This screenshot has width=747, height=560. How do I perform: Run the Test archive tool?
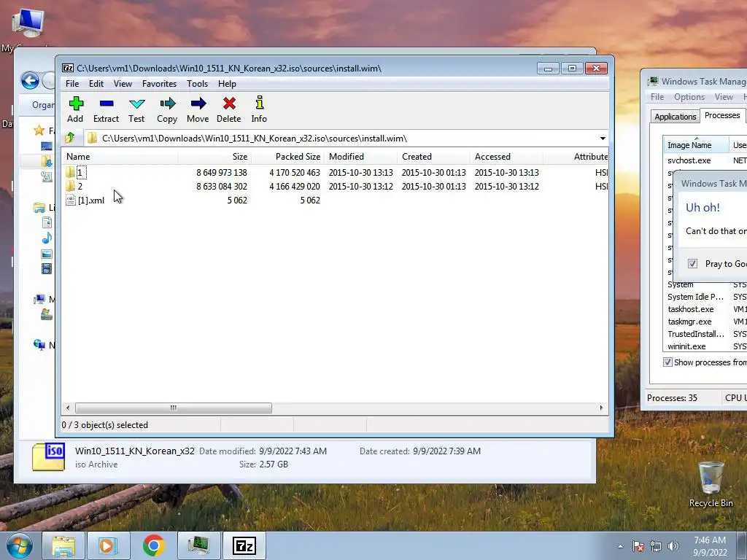[136, 109]
